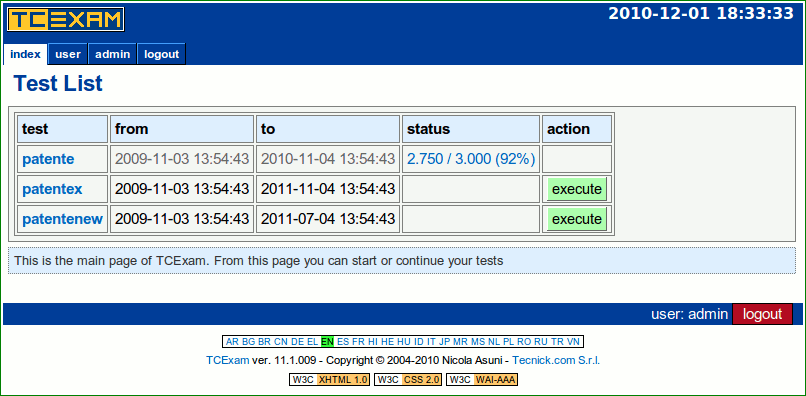
Task: Switch language to CN
Action: [281, 341]
